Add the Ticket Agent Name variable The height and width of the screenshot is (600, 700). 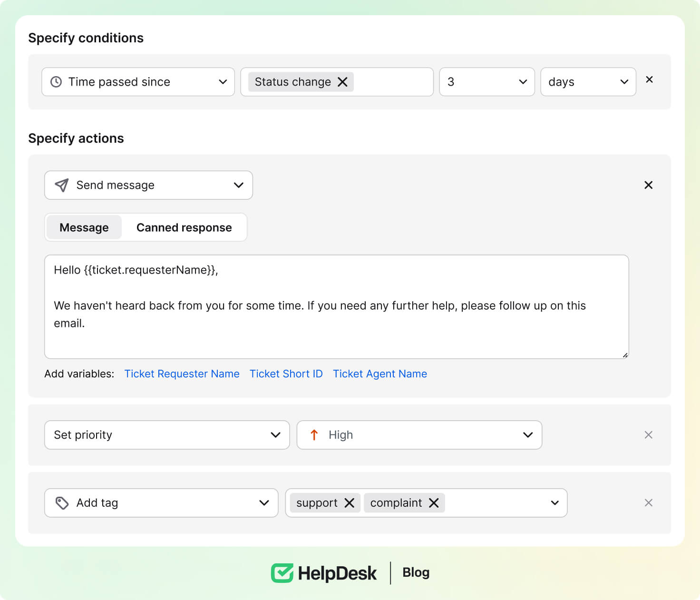(x=379, y=374)
